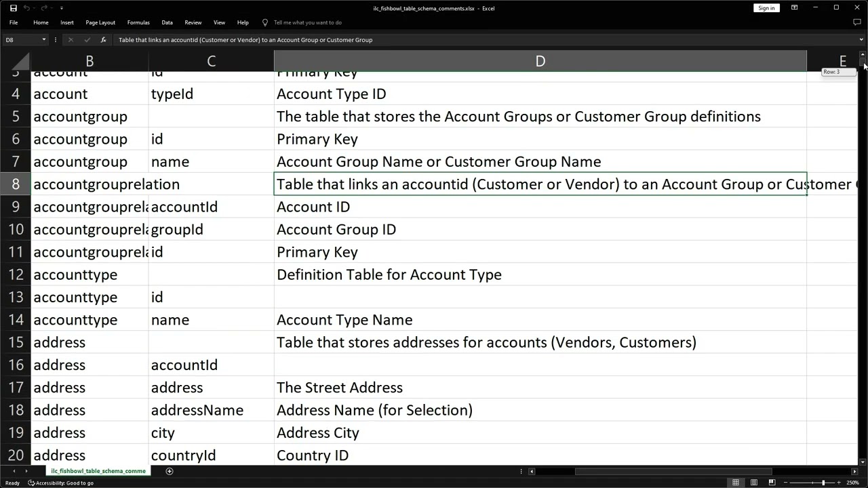Select column C header

coord(211,61)
